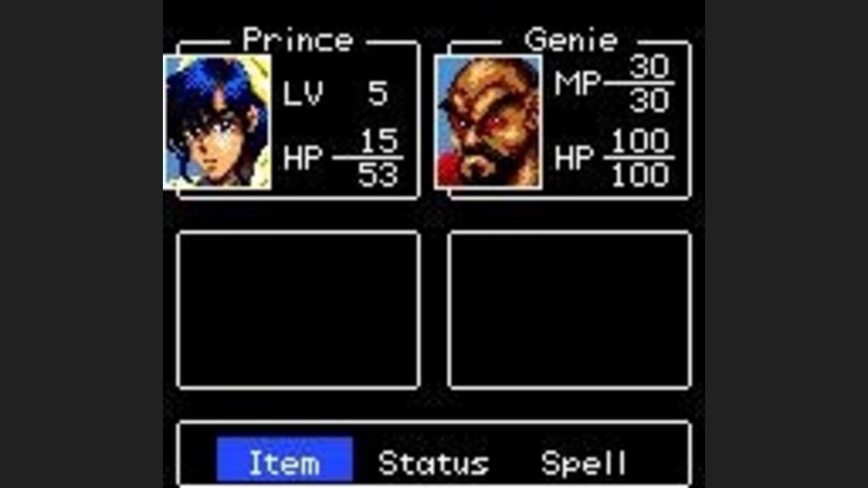Click Genie's current MP value 30
Screen dimensions: 868x488
[x=650, y=67]
